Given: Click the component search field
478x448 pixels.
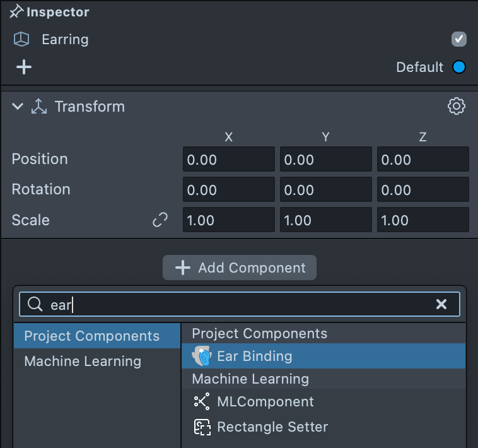Looking at the screenshot, I should click(x=240, y=305).
